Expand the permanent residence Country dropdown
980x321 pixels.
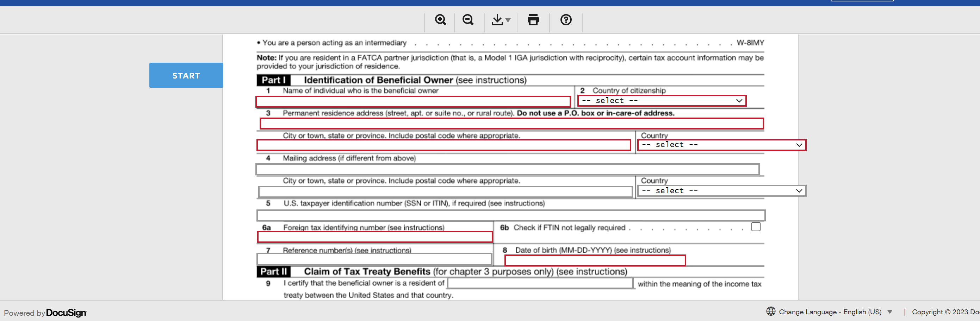click(721, 145)
